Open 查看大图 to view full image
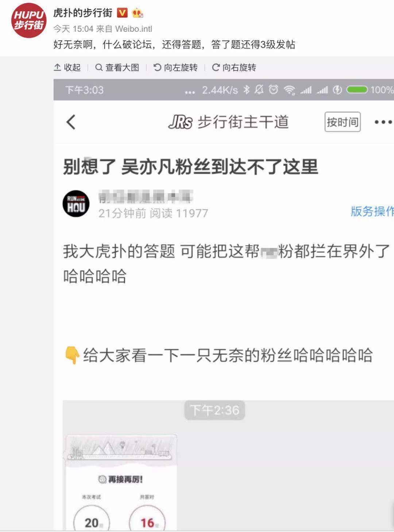The image size is (394, 532). (117, 67)
